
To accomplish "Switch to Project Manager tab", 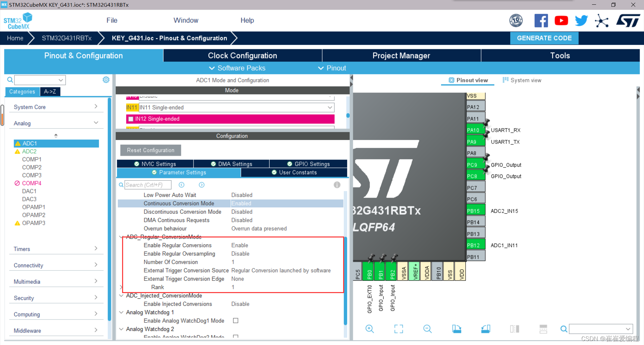I will (x=401, y=56).
